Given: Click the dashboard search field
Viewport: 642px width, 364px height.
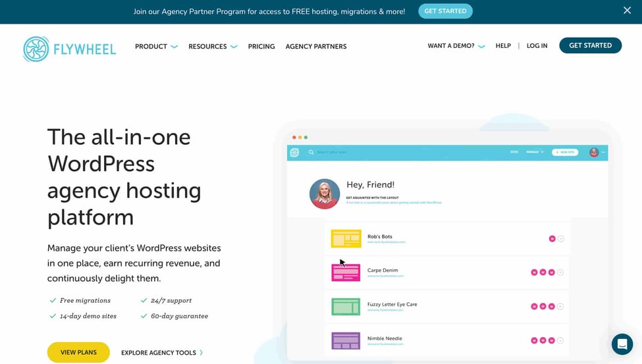Looking at the screenshot, I should 332,152.
